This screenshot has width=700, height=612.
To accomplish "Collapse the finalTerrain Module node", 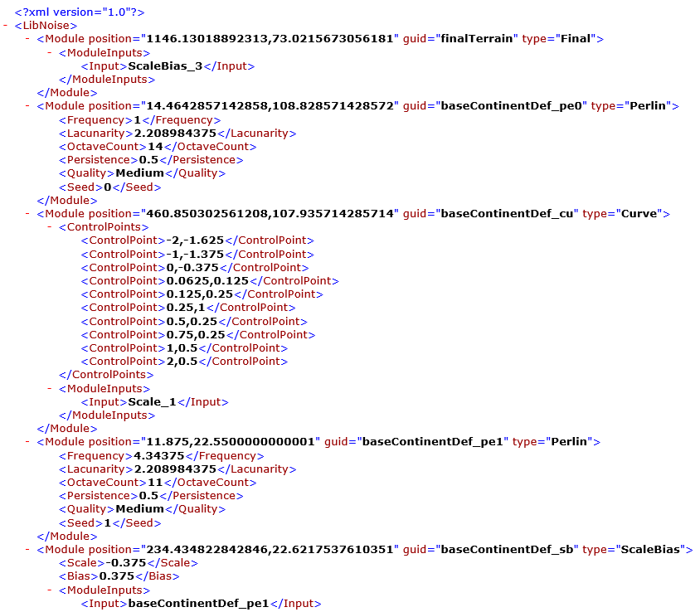I will coord(27,39).
